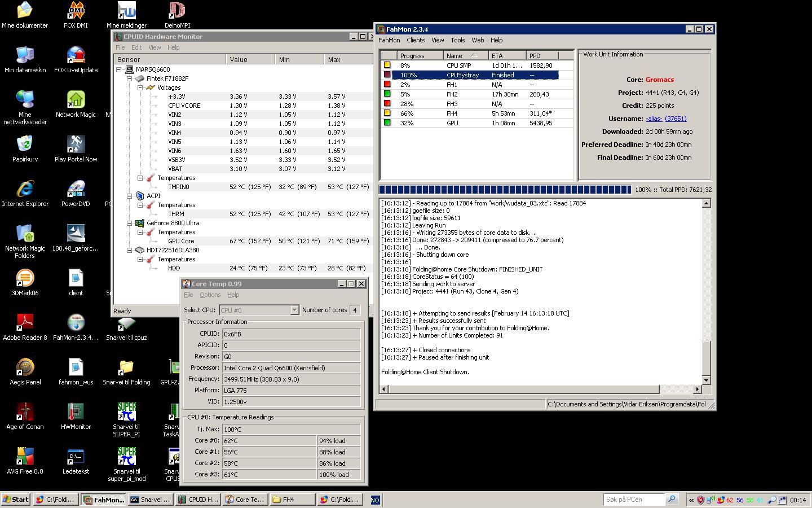Collapse Temperatures under Fintek F71882F

point(140,178)
